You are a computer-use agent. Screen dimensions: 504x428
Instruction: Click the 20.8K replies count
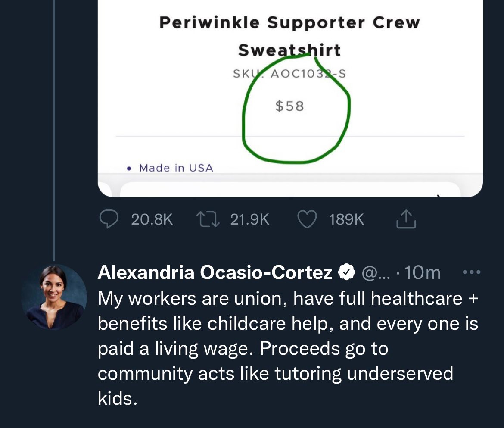(x=152, y=220)
